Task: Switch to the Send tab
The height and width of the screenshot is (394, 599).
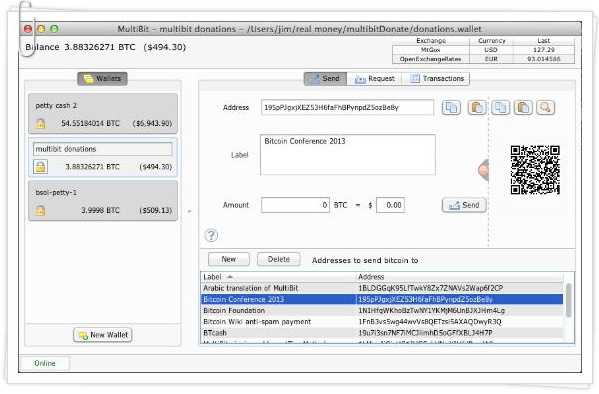Action: tap(325, 79)
